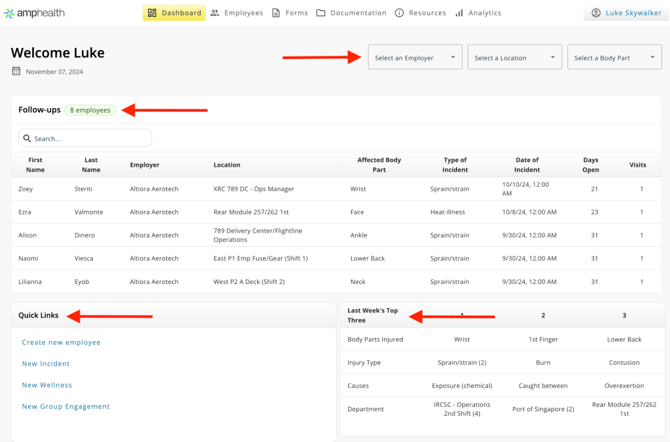Click East P1 Emp Fuse/Gear (Shift 1)
The width and height of the screenshot is (670, 442).
(x=261, y=258)
